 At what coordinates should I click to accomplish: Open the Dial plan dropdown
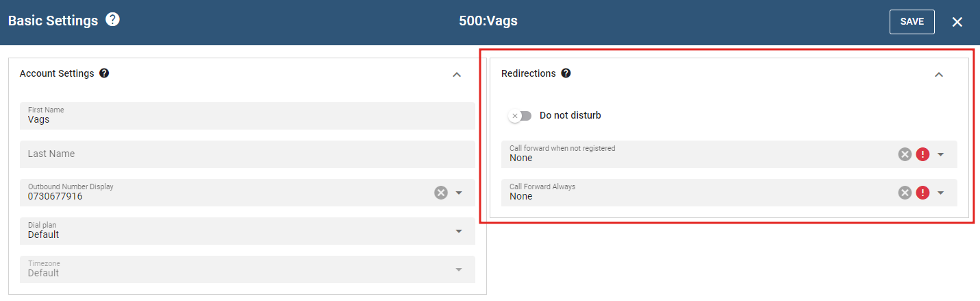[x=459, y=231]
